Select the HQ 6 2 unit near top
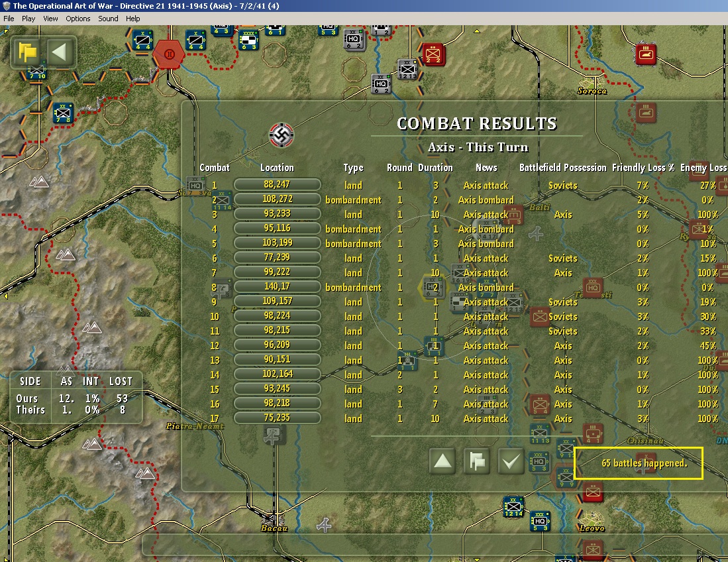 coord(353,40)
